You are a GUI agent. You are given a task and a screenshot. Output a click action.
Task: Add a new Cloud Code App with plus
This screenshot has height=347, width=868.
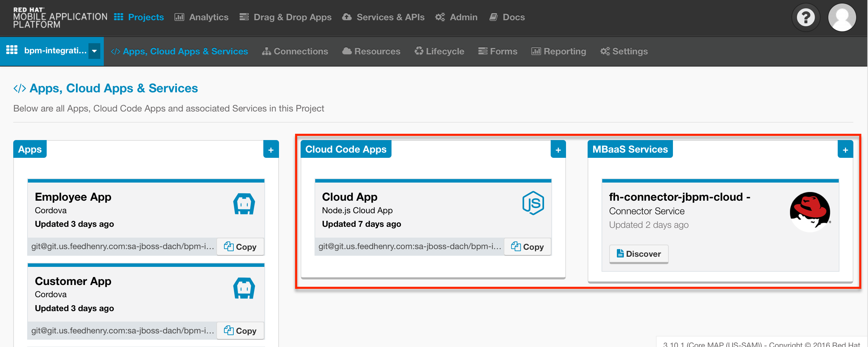click(x=558, y=150)
